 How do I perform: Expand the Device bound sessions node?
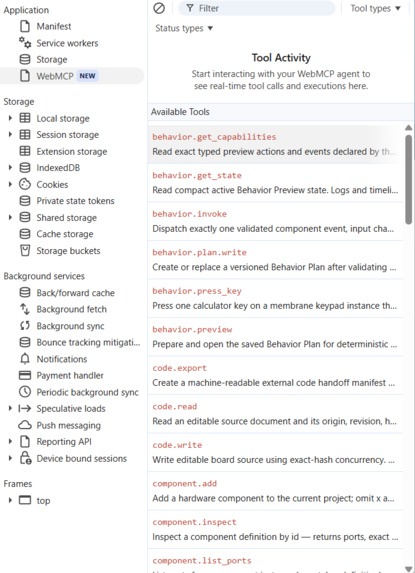pos(10,458)
